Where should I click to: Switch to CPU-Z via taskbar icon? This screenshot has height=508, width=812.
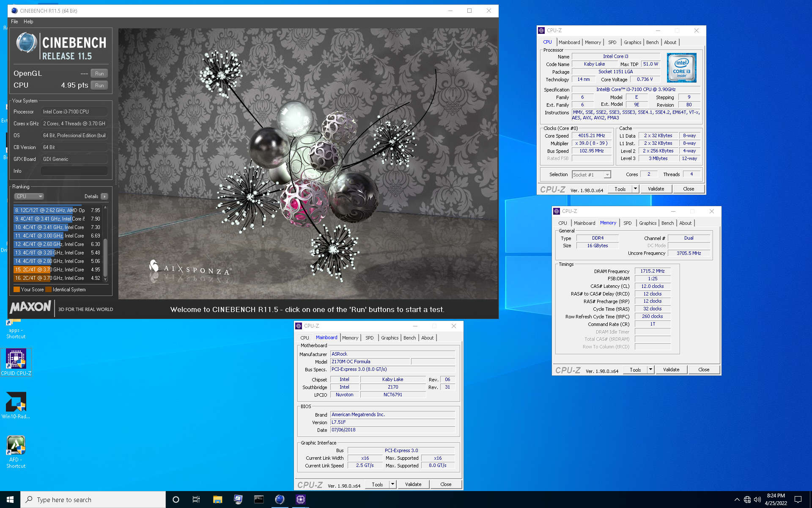[x=300, y=500]
